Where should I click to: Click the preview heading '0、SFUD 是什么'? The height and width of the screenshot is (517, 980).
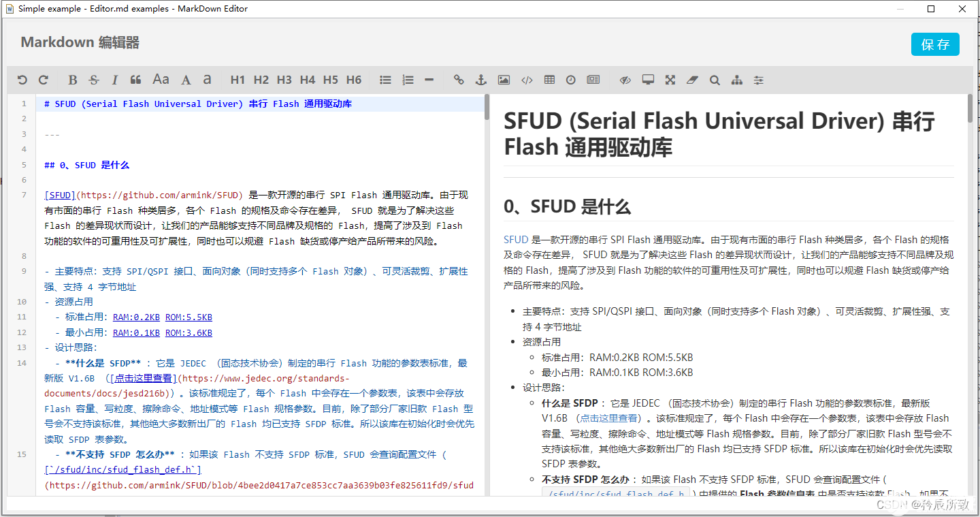pyautogui.click(x=567, y=206)
